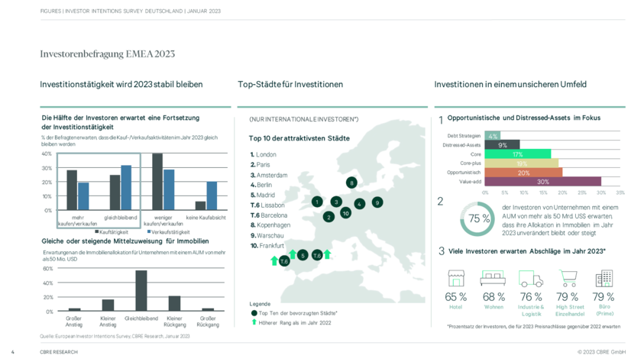The height and width of the screenshot is (362, 644).
Task: Select map marker 9 over Warschau
Action: click(x=377, y=202)
